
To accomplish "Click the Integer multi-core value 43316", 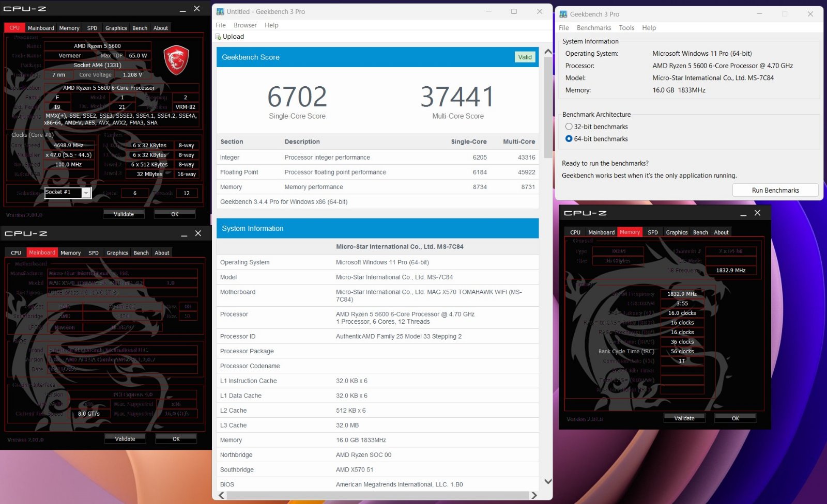I will tap(526, 157).
